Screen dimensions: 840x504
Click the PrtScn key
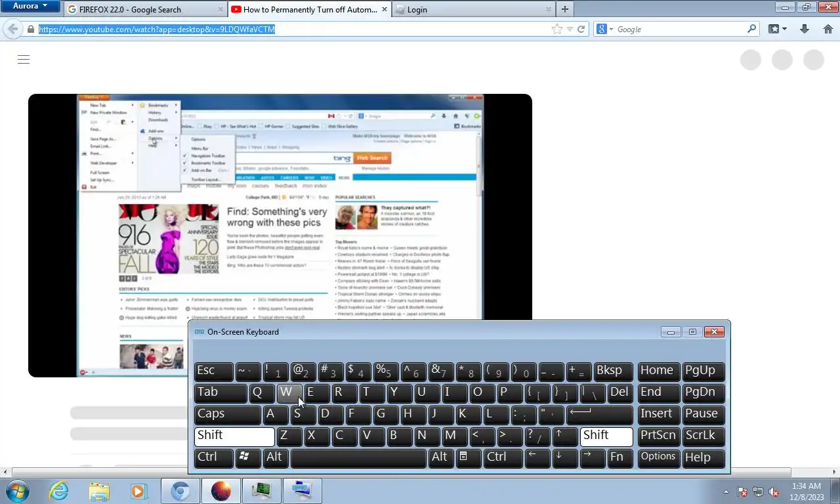click(658, 436)
